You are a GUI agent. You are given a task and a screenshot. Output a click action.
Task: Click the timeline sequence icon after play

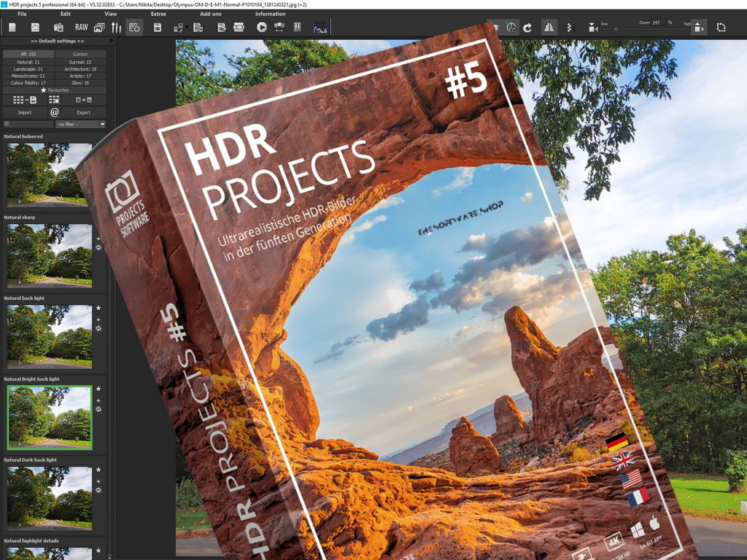click(x=279, y=28)
